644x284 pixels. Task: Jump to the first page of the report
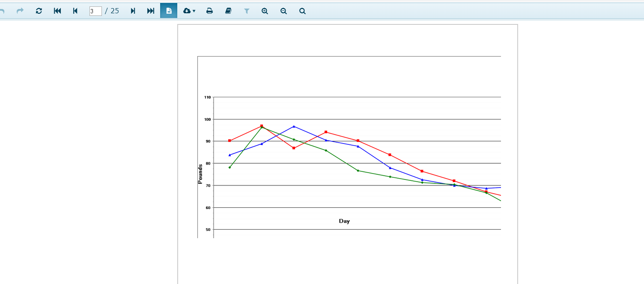click(x=57, y=11)
